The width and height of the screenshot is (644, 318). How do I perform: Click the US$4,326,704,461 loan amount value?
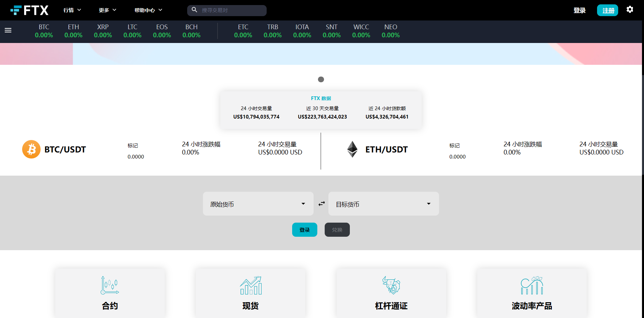[387, 117]
